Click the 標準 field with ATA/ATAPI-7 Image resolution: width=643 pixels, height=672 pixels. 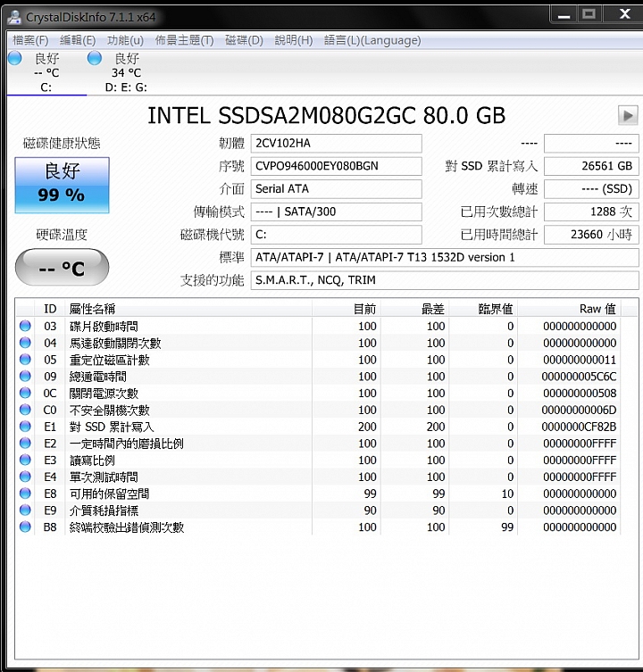click(445, 257)
